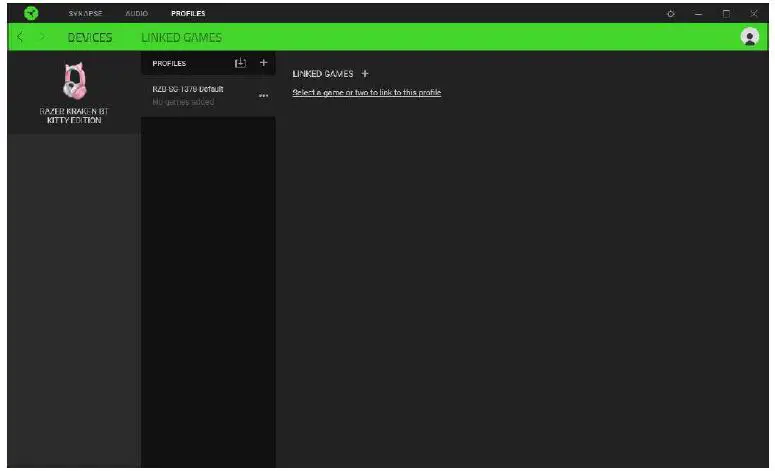Click the LINKED GAMES heading

(323, 74)
